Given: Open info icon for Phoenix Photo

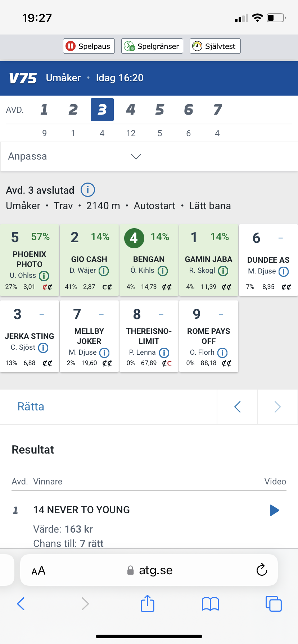Looking at the screenshot, I should click(x=44, y=276).
